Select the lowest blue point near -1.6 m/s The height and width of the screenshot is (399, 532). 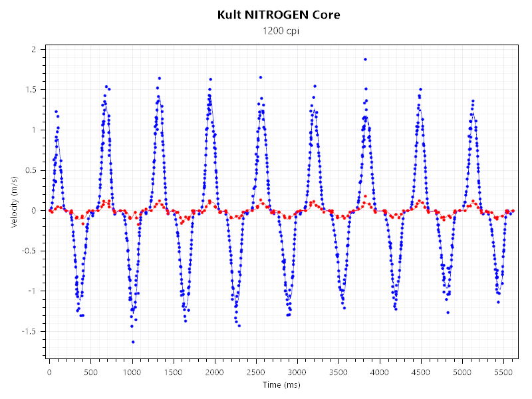tap(133, 342)
